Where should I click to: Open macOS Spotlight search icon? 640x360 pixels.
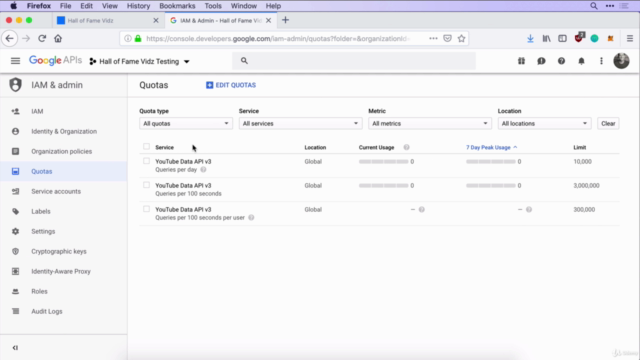[x=594, y=6]
